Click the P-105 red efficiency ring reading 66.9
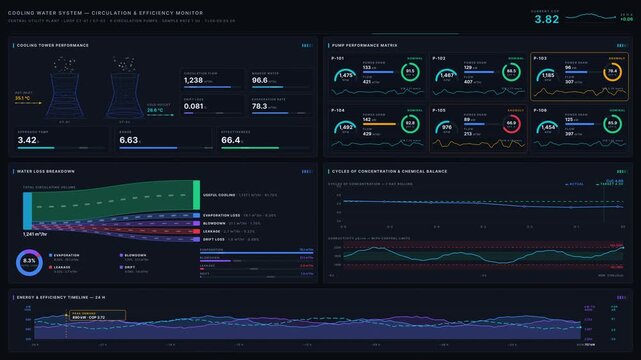 (511, 124)
